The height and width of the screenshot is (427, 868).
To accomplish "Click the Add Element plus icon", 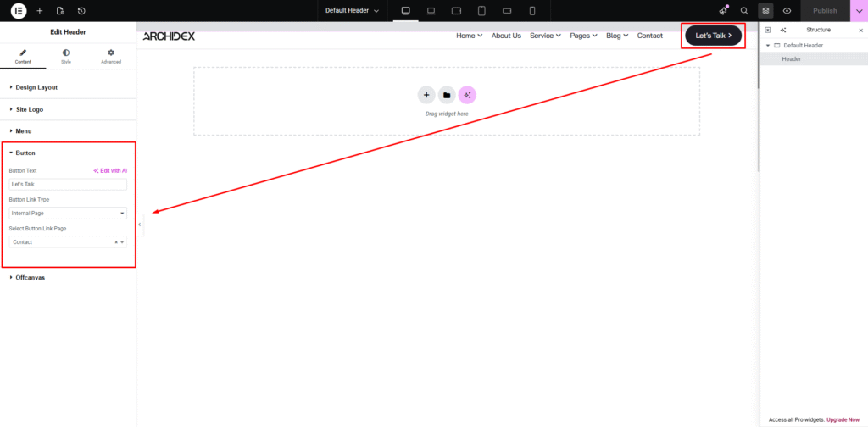I will point(39,10).
